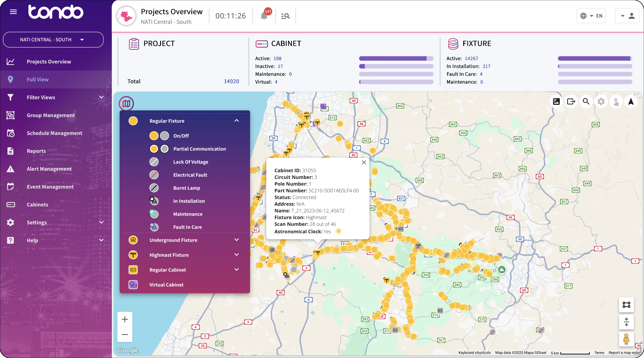Image resolution: width=644 pixels, height=358 pixels.
Task: Click the export map icon
Action: (x=571, y=102)
